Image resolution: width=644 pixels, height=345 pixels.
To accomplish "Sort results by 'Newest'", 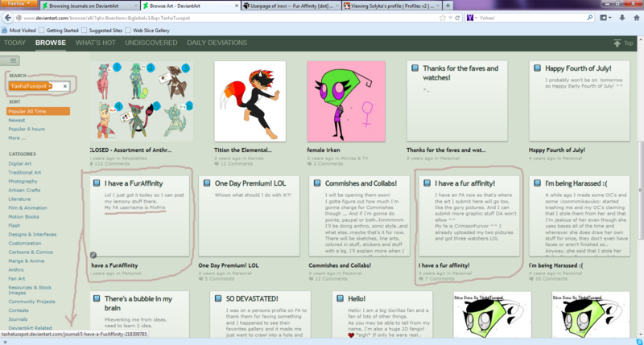I will (x=17, y=120).
